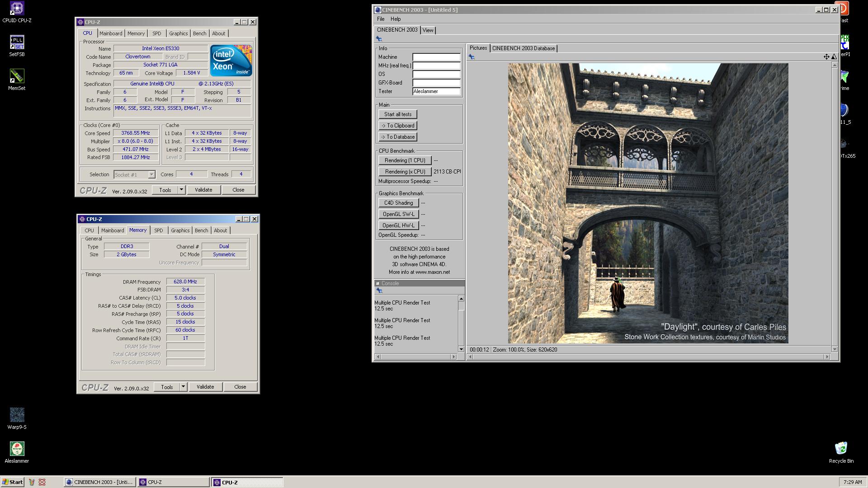The height and width of the screenshot is (488, 868).
Task: Click the 7:29 AM system clock
Action: pyautogui.click(x=852, y=482)
